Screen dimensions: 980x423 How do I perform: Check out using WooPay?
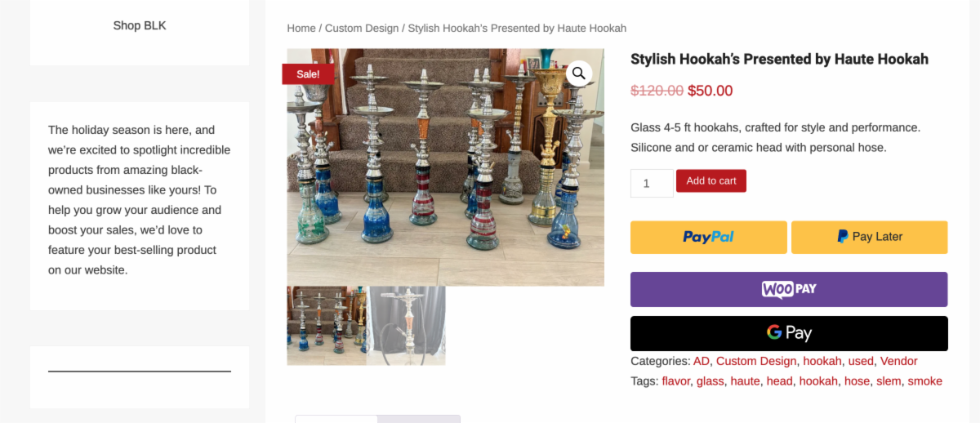(789, 289)
